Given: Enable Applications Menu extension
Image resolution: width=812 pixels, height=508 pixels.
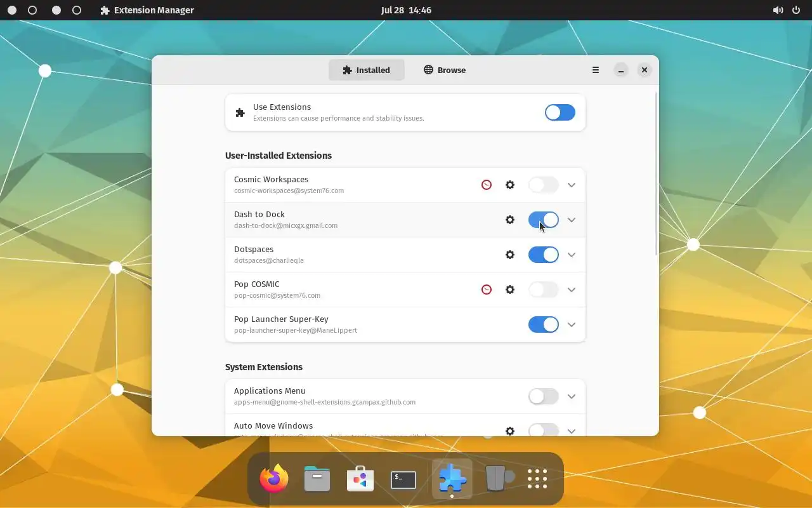Looking at the screenshot, I should pyautogui.click(x=544, y=396).
